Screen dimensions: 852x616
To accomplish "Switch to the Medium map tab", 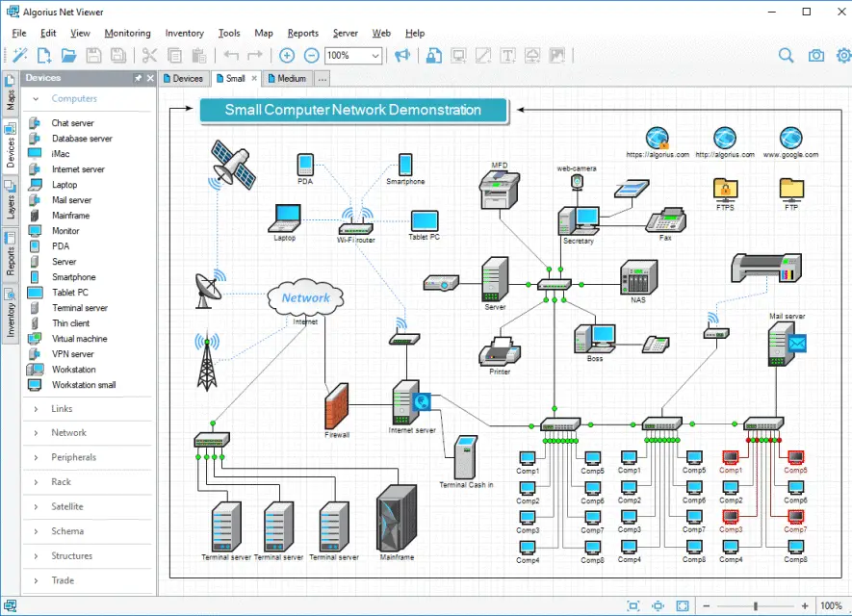I will click(x=288, y=78).
